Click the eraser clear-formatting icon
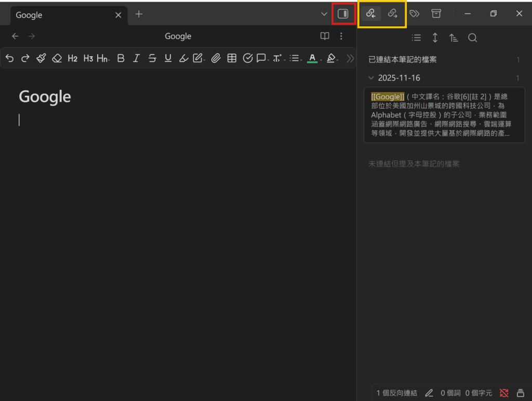Image resolution: width=532 pixels, height=401 pixels. (57, 58)
